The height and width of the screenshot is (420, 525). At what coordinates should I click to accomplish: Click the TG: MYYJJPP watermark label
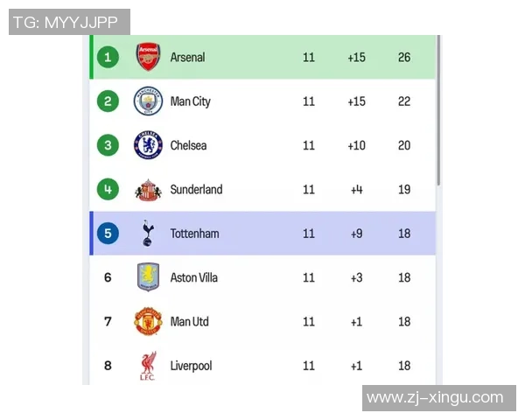[69, 22]
